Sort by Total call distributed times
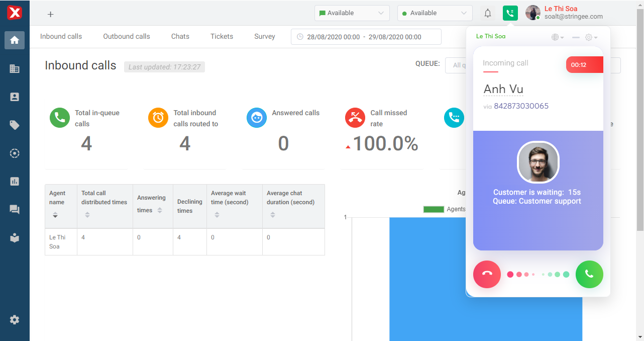This screenshot has width=644, height=341. pyautogui.click(x=87, y=215)
